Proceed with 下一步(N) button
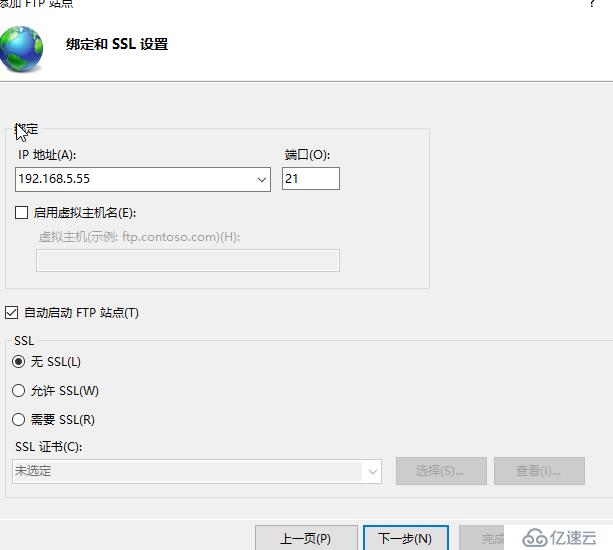This screenshot has height=550, width=613. click(406, 539)
